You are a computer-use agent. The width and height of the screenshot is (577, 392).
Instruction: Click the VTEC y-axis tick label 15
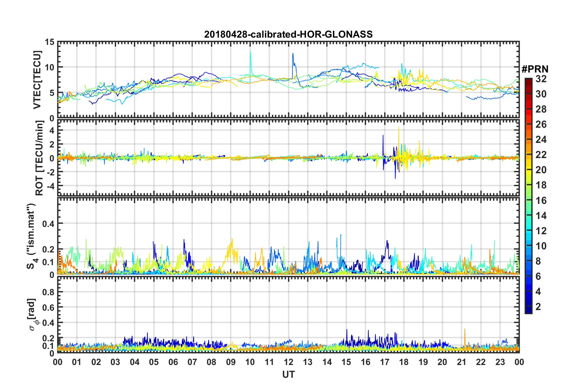point(50,42)
